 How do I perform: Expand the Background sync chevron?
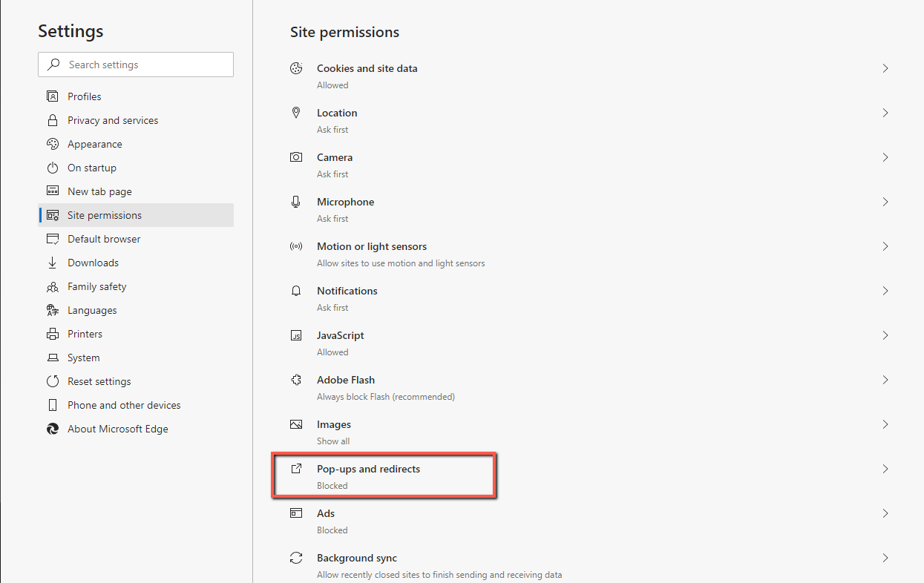point(885,558)
